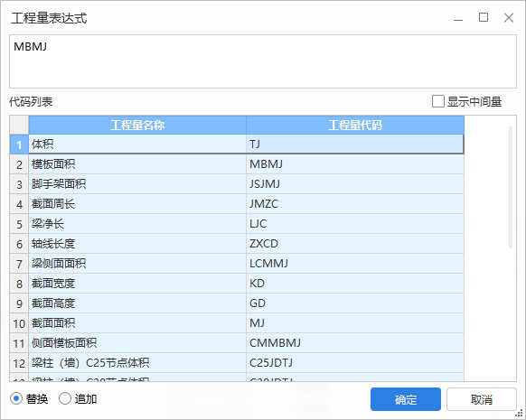Click the CMMBMJ code cell
The image size is (526, 420).
355,343
